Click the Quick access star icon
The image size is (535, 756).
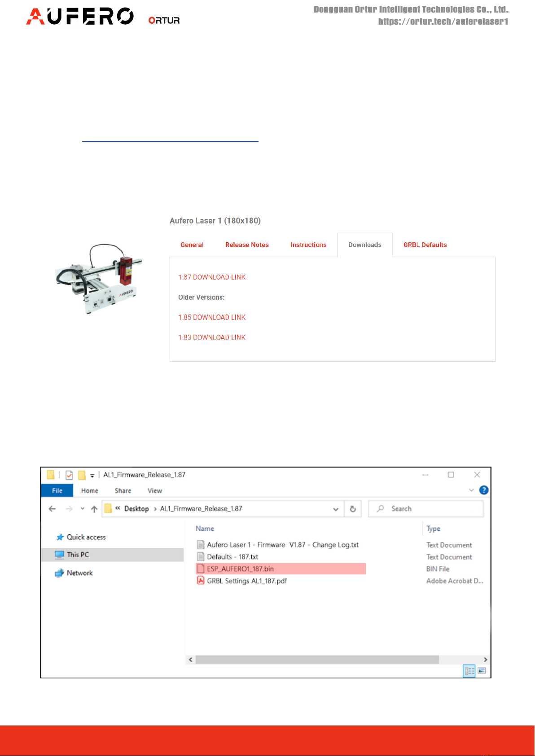click(x=60, y=538)
